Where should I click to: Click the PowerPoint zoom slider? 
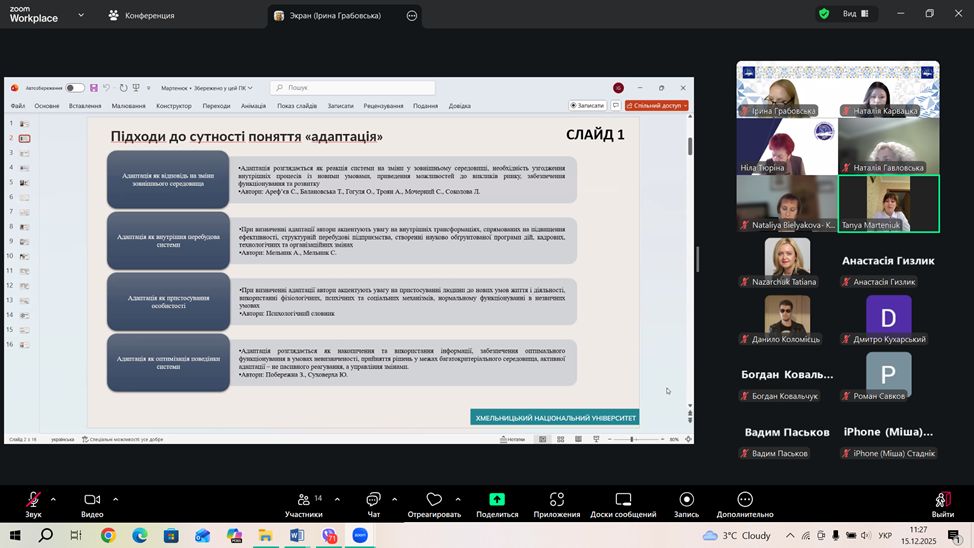[632, 439]
